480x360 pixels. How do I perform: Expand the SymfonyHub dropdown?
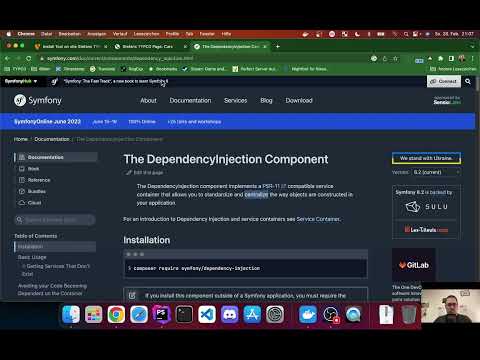click(21, 81)
